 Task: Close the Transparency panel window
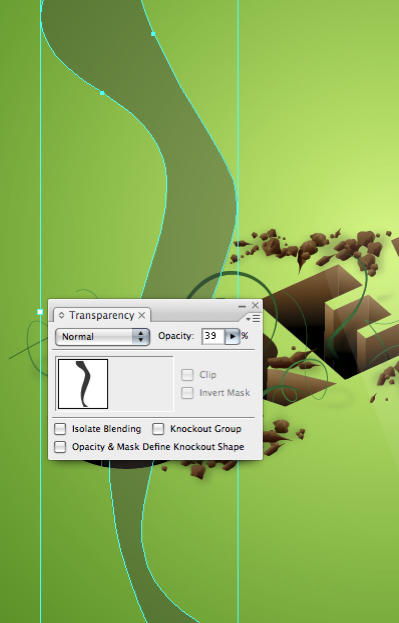pyautogui.click(x=255, y=305)
